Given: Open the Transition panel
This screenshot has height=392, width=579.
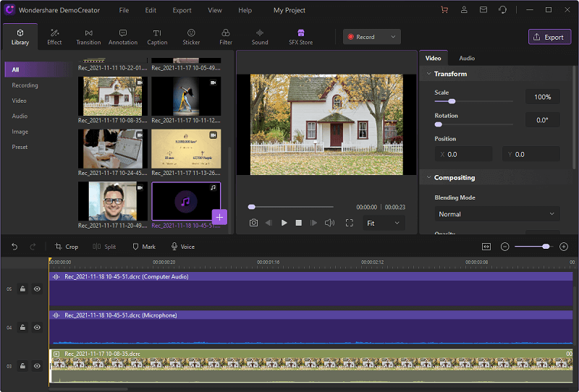Looking at the screenshot, I should [88, 37].
